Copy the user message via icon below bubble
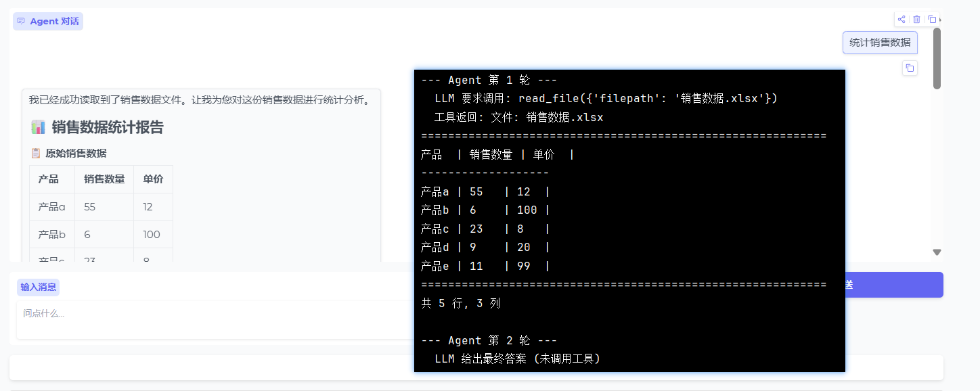 pyautogui.click(x=910, y=68)
